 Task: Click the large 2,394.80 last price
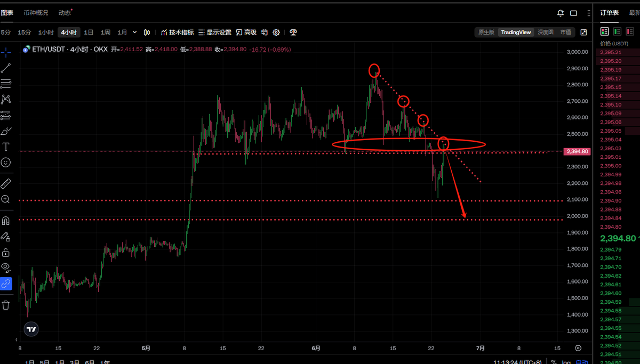[618, 238]
